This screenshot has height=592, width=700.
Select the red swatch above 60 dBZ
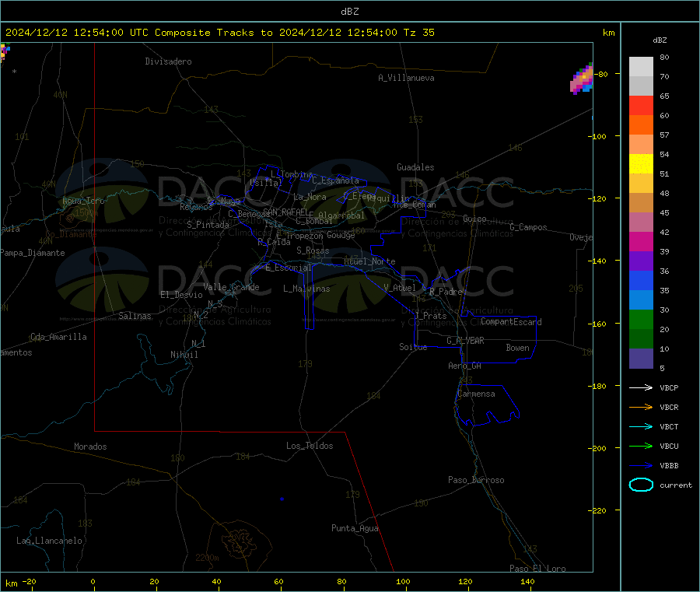[641, 105]
